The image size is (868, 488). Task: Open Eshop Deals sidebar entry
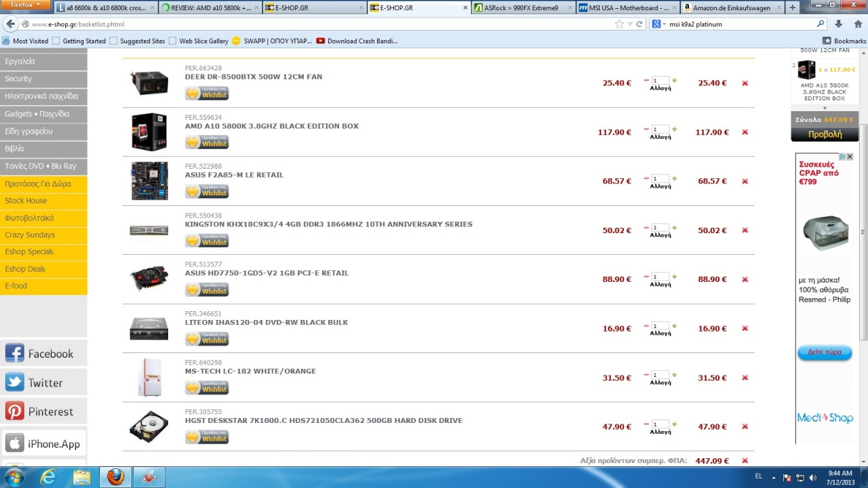pyautogui.click(x=43, y=269)
